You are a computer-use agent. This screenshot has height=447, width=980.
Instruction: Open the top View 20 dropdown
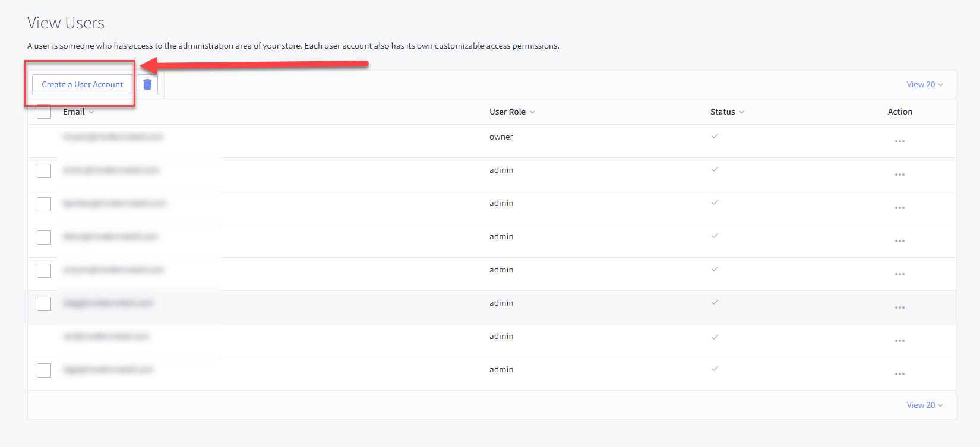[925, 84]
